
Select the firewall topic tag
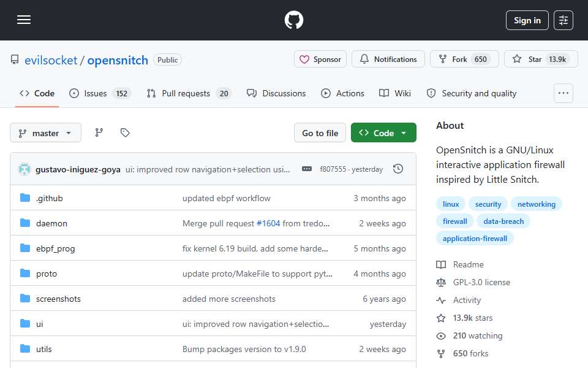[x=455, y=221]
